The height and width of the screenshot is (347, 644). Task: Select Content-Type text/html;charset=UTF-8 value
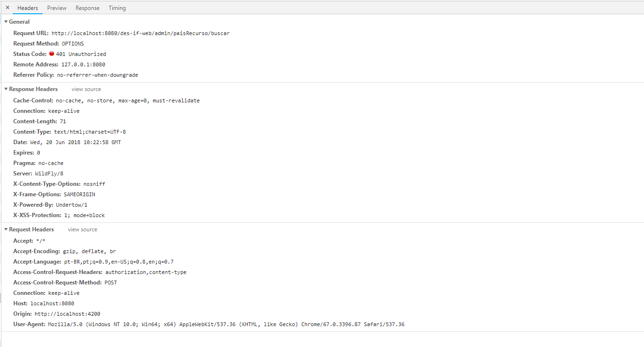pos(90,132)
